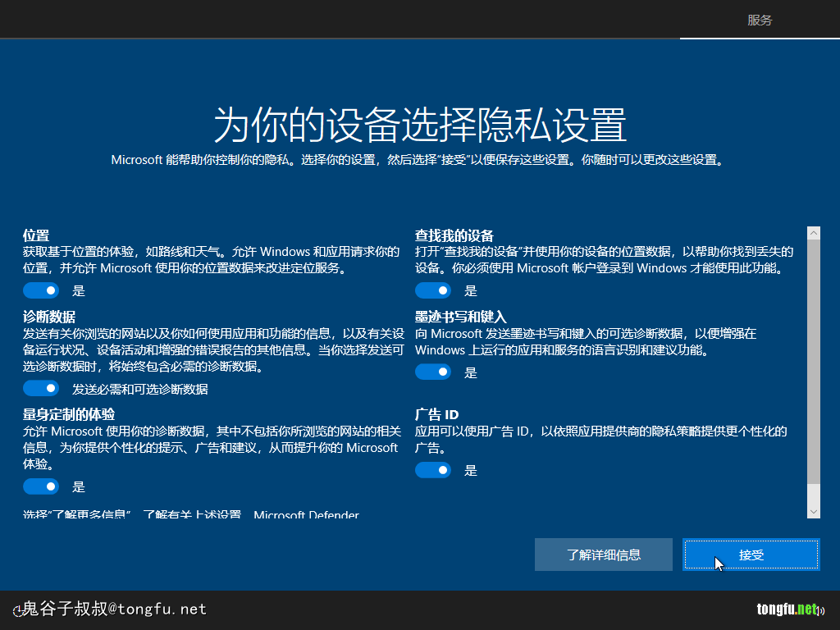Toggle the 诊断数据 diagnostic data switch
The height and width of the screenshot is (630, 840).
point(41,389)
